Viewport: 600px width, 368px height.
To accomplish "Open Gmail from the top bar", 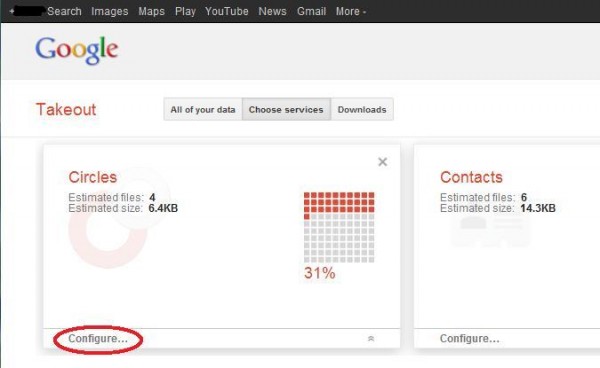I will [311, 11].
